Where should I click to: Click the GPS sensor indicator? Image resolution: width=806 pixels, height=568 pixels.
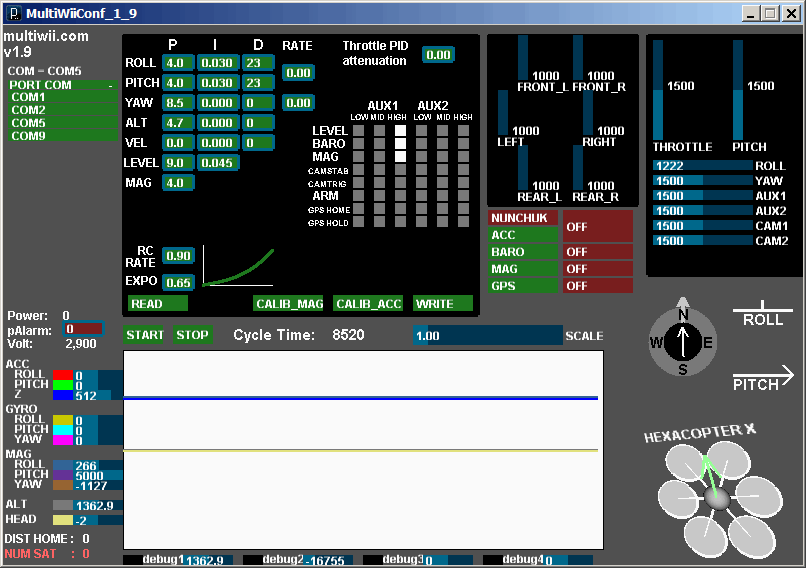pos(523,286)
